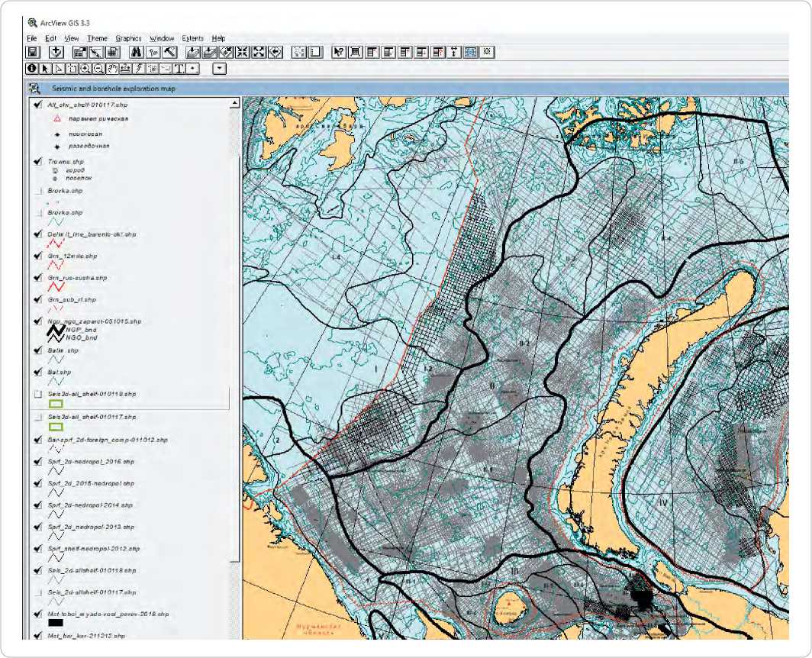This screenshot has width=812, height=658.
Task: Open the Theme menu
Action: pyautogui.click(x=97, y=38)
